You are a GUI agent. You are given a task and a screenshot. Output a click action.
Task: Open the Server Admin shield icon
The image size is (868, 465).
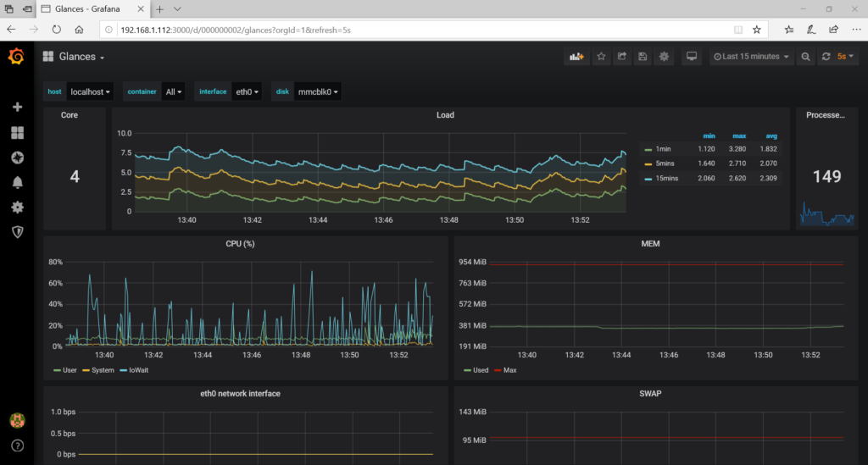click(x=17, y=231)
